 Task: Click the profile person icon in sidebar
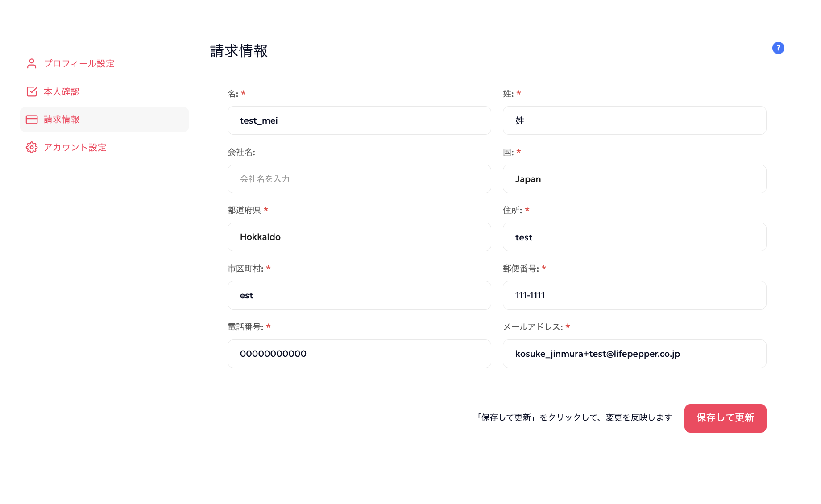click(32, 64)
